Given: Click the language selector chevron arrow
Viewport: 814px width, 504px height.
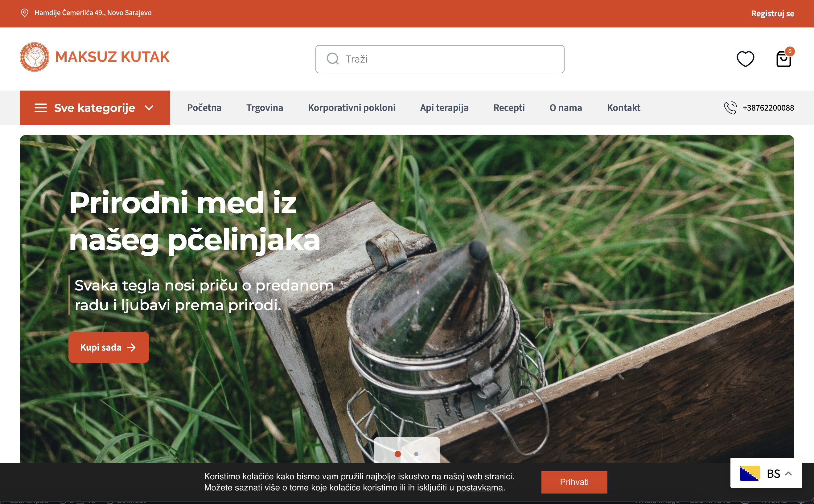Looking at the screenshot, I should pos(788,474).
